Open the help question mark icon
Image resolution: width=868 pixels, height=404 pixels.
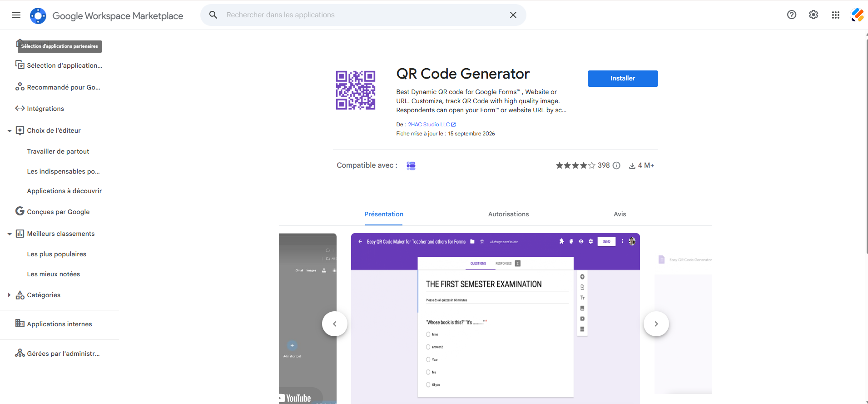coord(792,15)
